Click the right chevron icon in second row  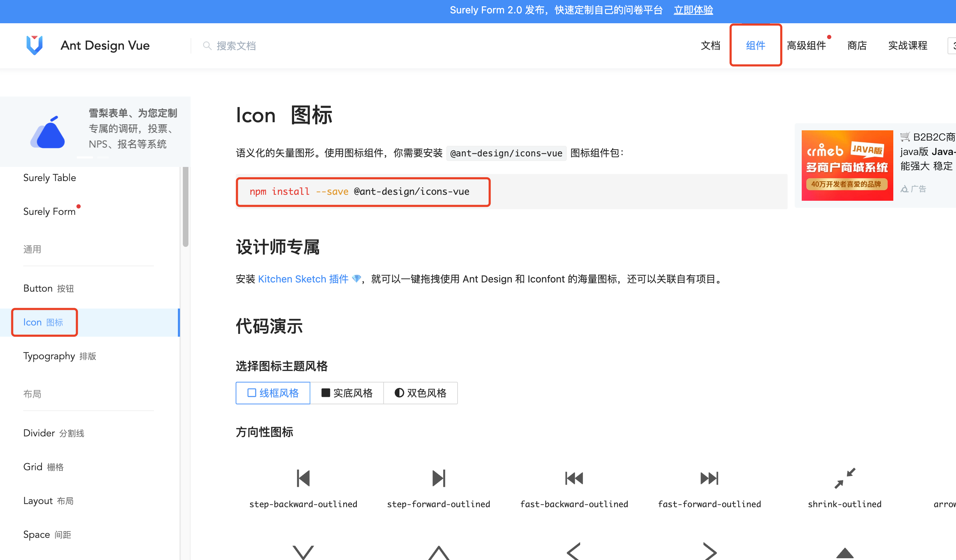click(x=709, y=551)
